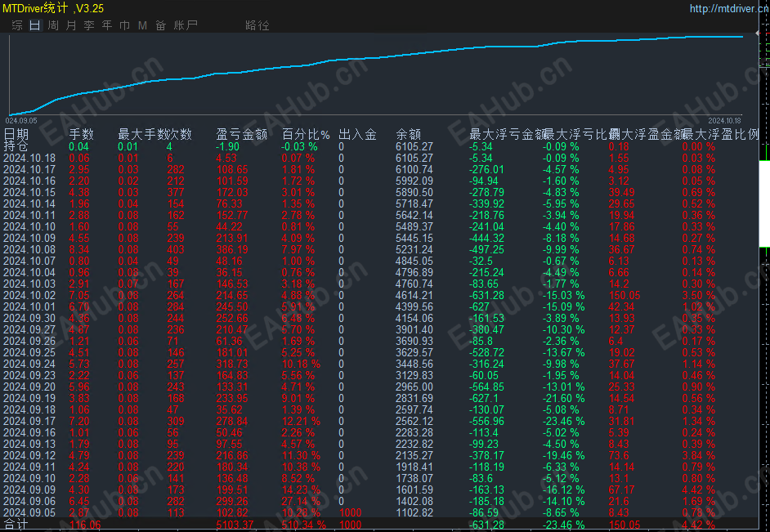Switch to the 综 summary tab

(17, 25)
